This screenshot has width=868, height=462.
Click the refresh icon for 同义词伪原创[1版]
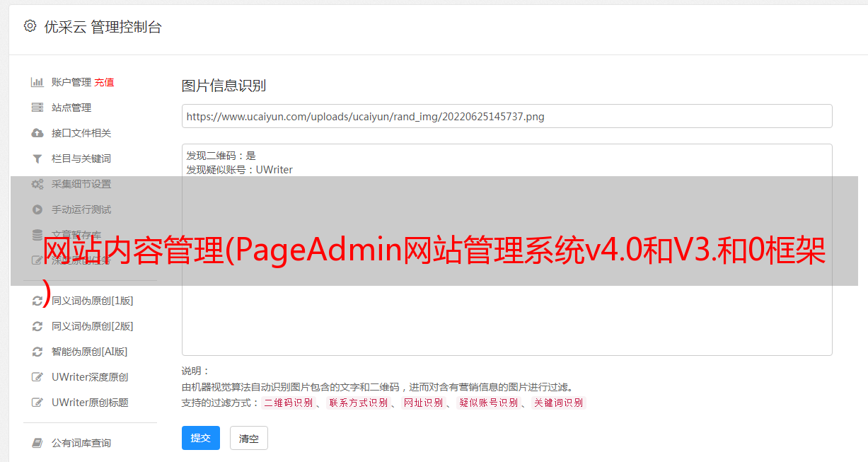37,301
